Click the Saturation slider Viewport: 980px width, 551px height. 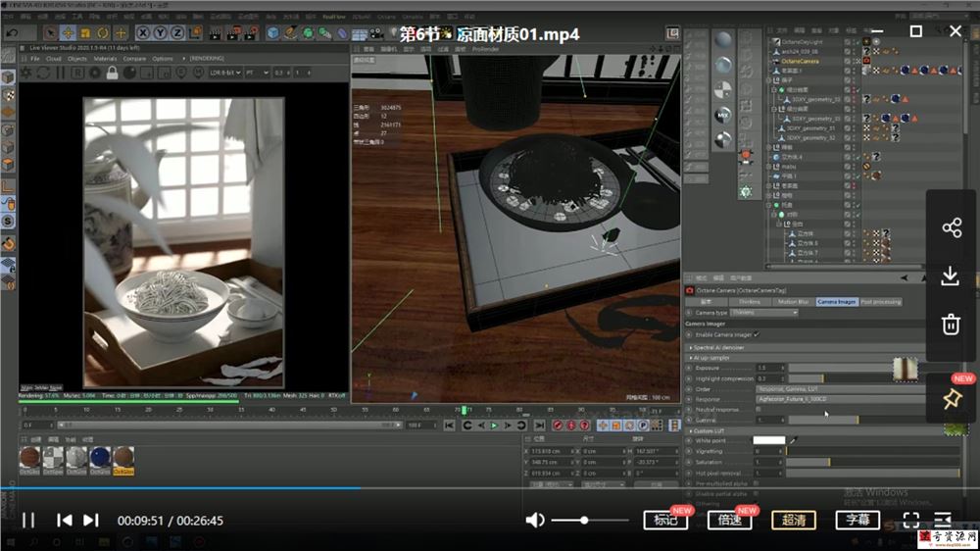tap(872, 462)
